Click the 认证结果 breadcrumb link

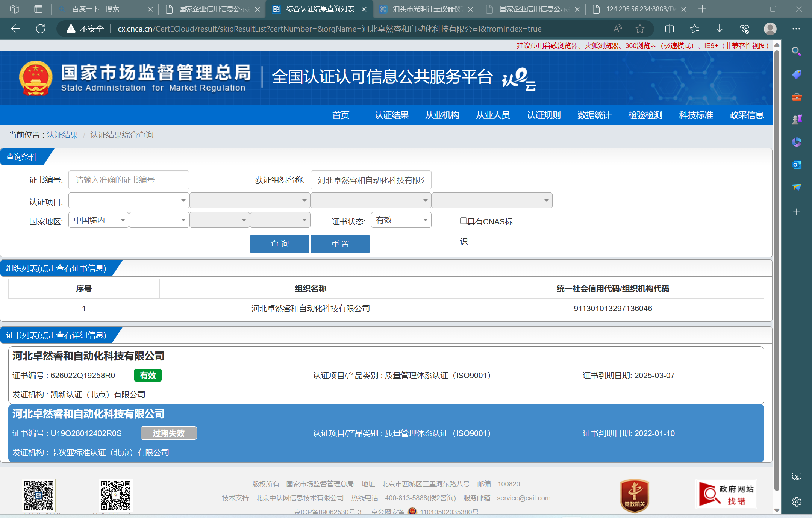[62, 135]
